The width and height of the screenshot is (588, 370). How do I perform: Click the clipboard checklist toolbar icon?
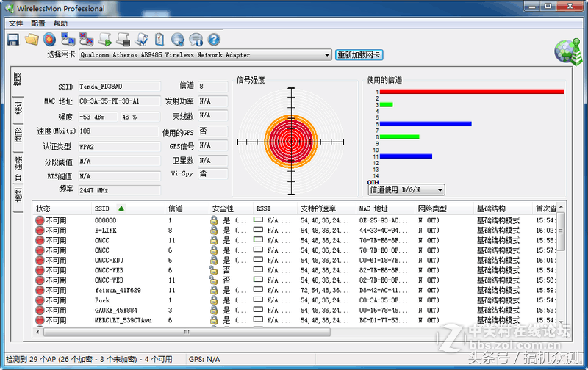[x=159, y=40]
